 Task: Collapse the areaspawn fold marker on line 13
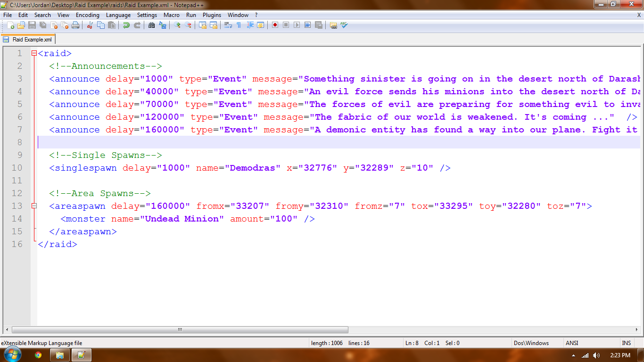point(34,206)
